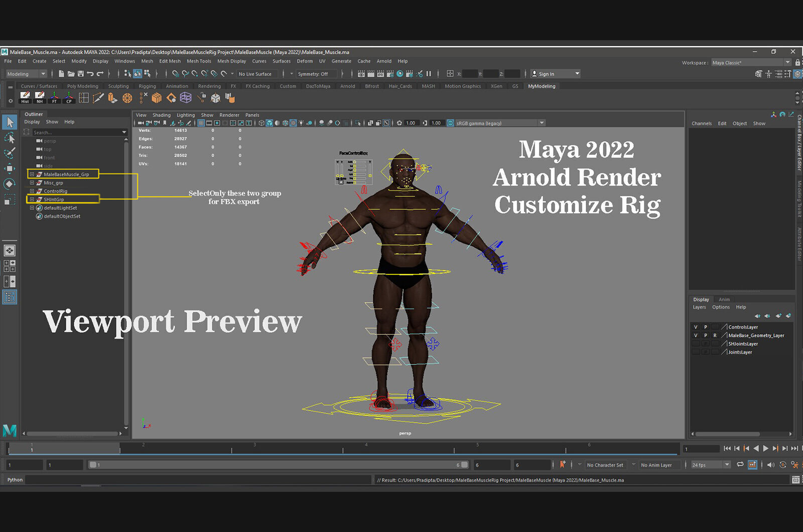
Task: Toggle playback P box of ControlsLayer
Action: point(705,327)
